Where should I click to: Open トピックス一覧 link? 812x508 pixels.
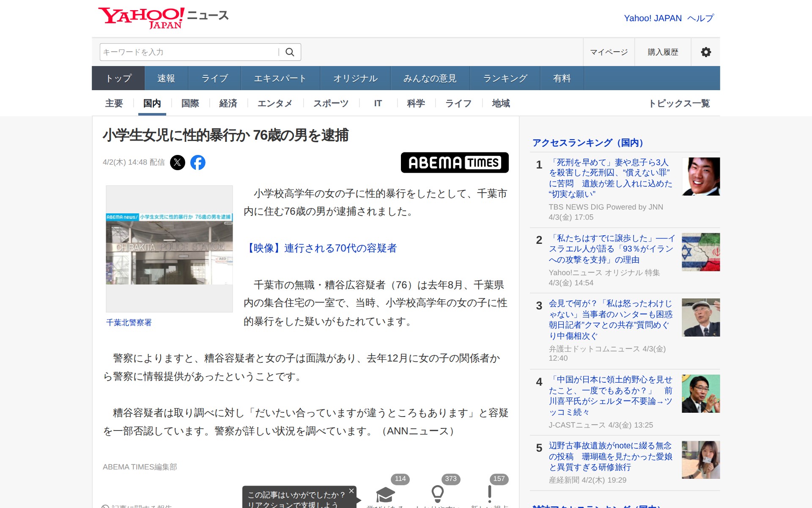pos(679,103)
